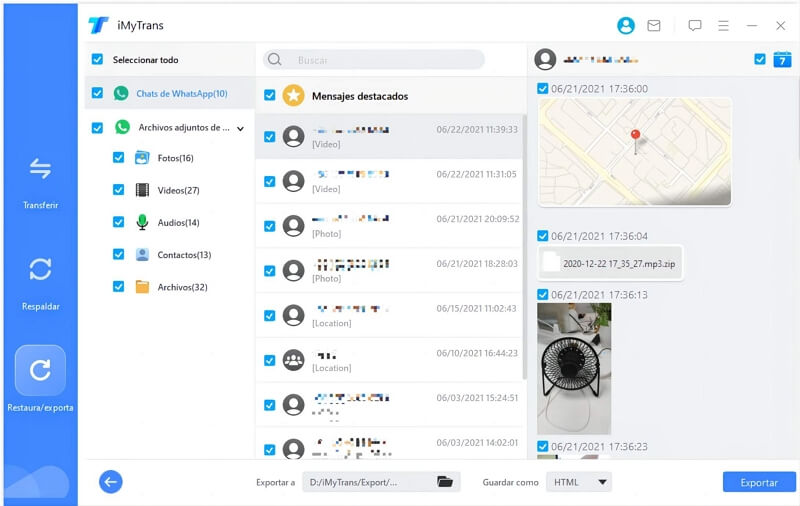Click the contact avatar in conversation header
The image size is (800, 506).
tap(545, 59)
